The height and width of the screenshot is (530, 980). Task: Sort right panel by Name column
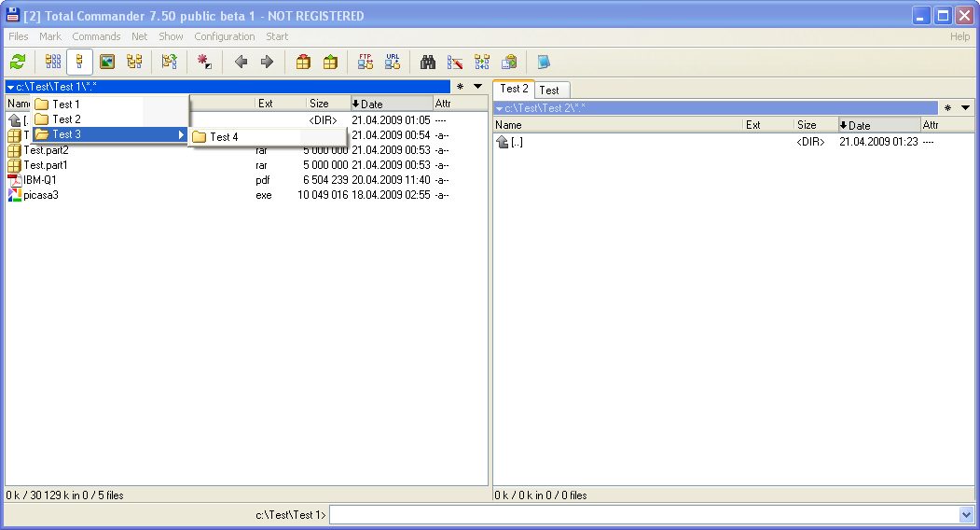tap(617, 124)
